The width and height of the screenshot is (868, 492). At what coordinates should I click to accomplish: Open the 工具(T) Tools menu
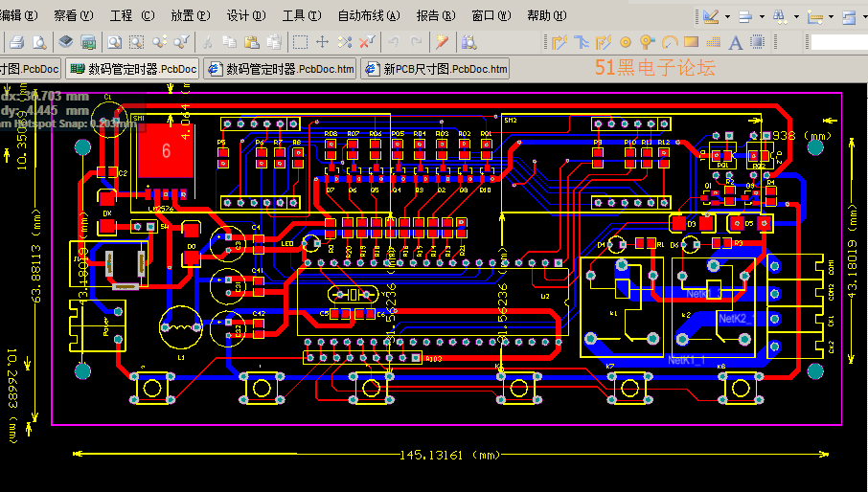(x=302, y=15)
